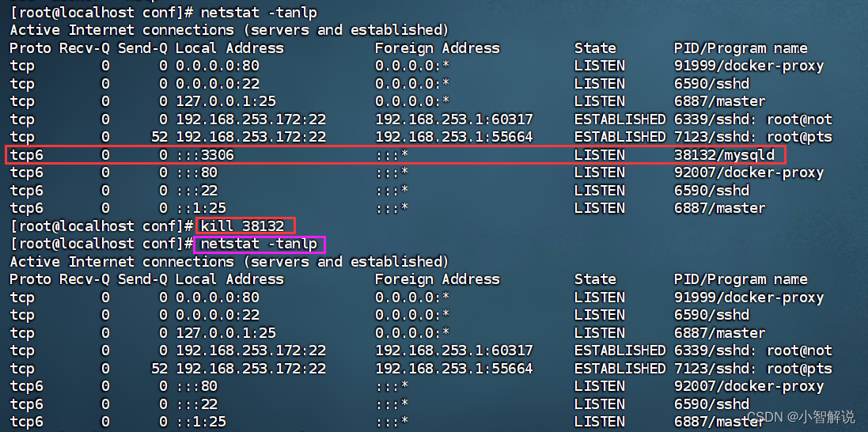Click '92007/docker-proxy' after the kill command
Viewport: 868px width, 432px height.
[x=749, y=386]
